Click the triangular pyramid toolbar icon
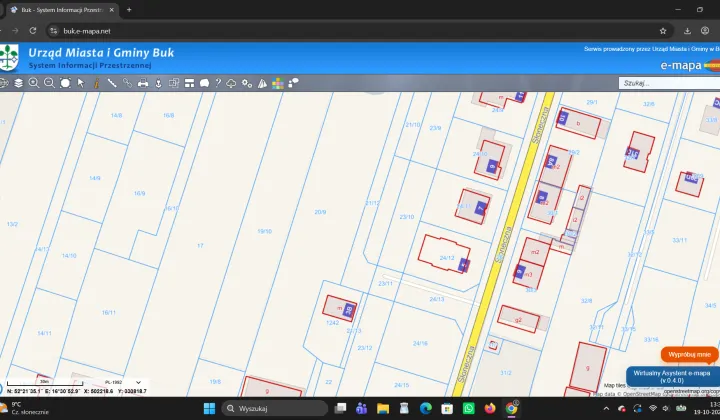 (262, 83)
